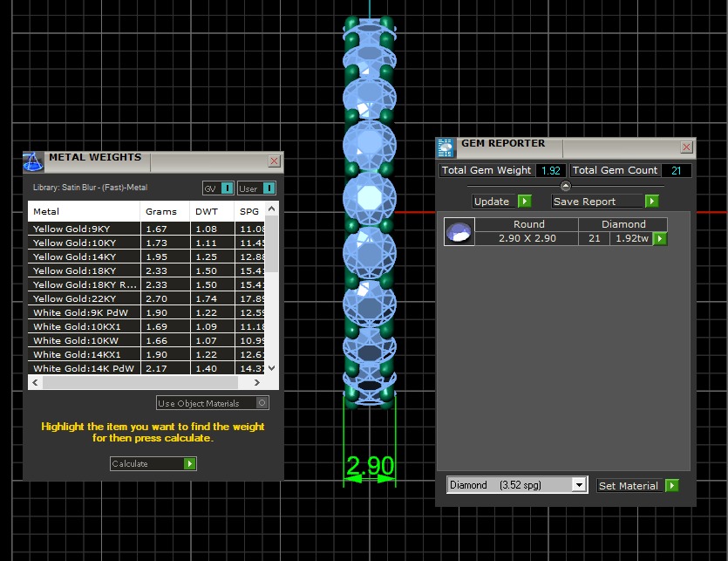Click the Update green arrow button
The width and height of the screenshot is (728, 561).
(525, 202)
